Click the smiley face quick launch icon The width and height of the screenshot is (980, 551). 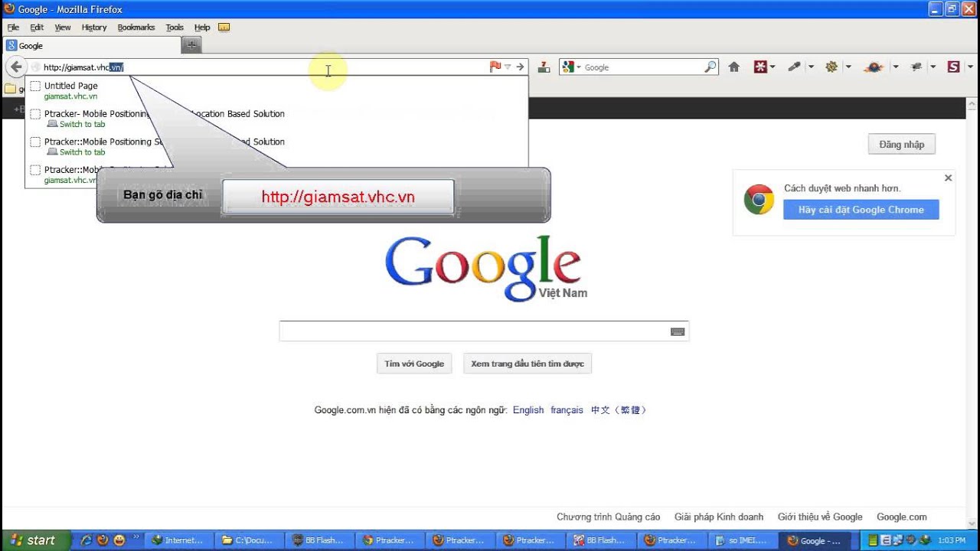[x=119, y=540]
